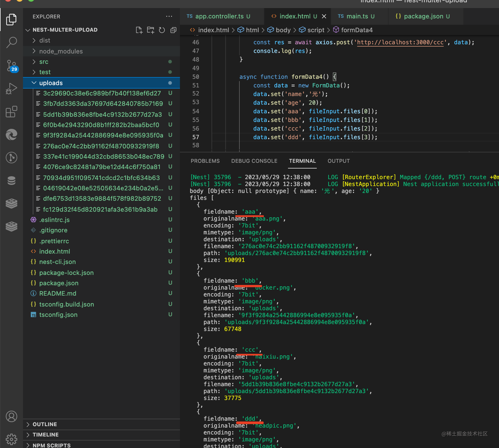The width and height of the screenshot is (499, 448).
Task: Click the localhost:3000/ccc URL link in code
Action: coord(400,43)
